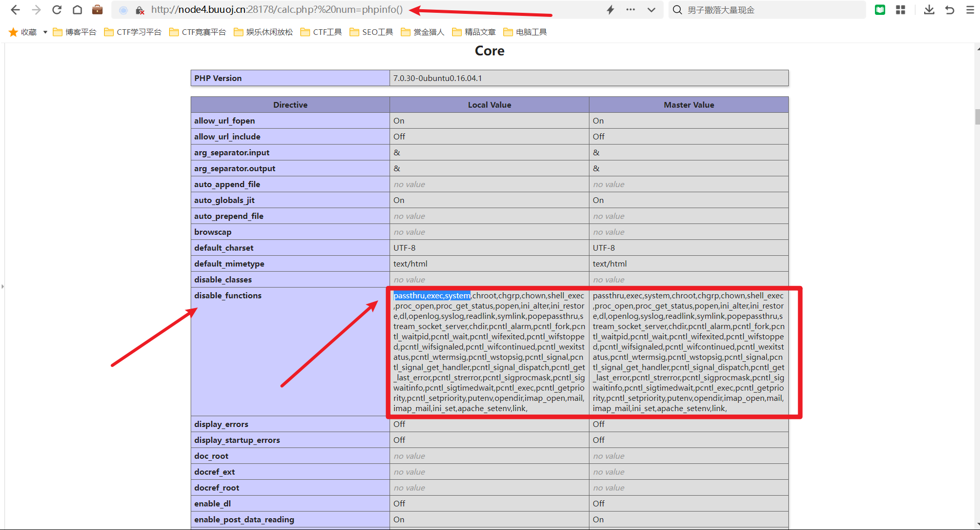Screen dimensions: 980x530
Task: Click the lightning speed mode icon
Action: click(610, 10)
